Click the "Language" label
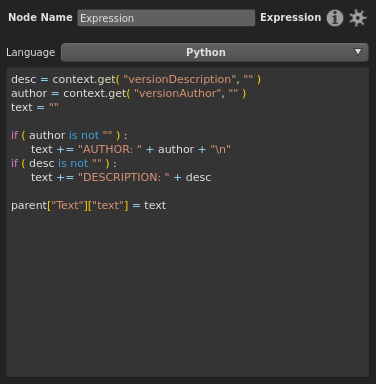This screenshot has height=384, width=376. (31, 53)
